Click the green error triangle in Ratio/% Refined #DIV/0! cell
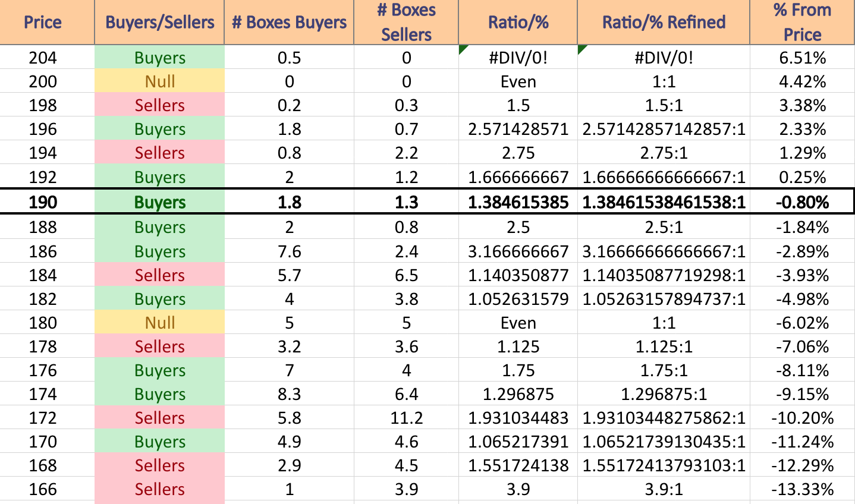855x504 pixels. [581, 49]
